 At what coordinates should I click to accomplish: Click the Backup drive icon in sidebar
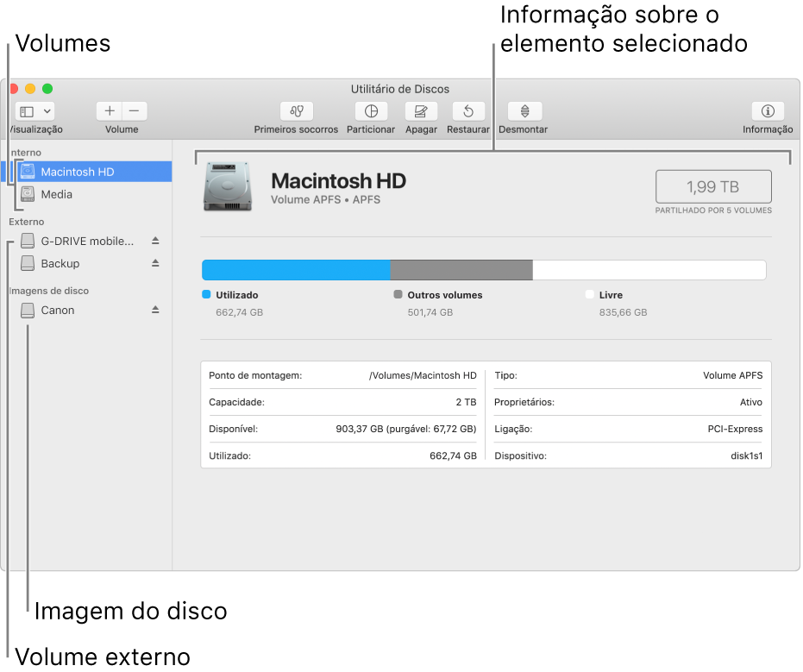tap(28, 263)
